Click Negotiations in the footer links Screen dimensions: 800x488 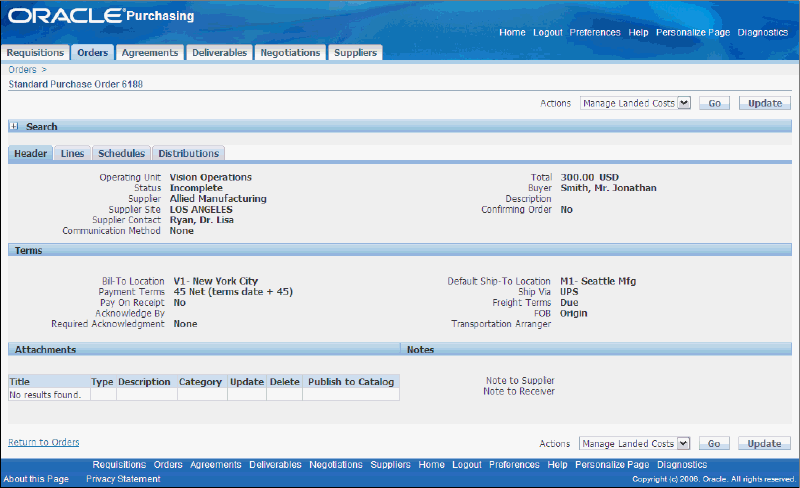[x=336, y=465]
